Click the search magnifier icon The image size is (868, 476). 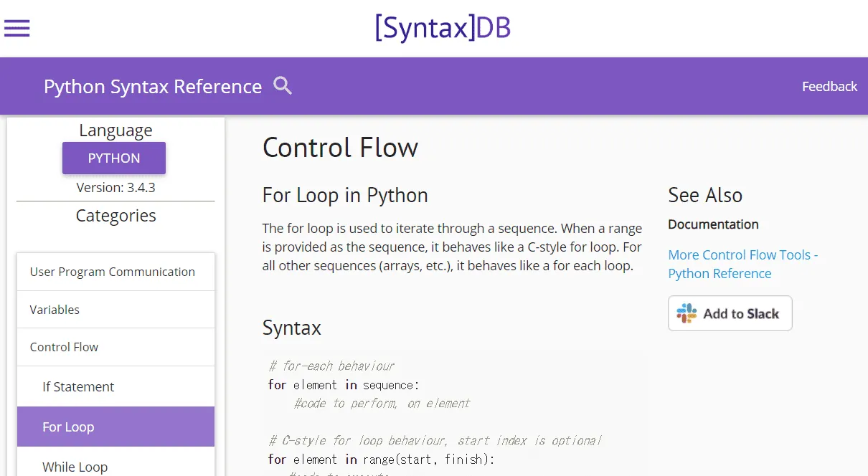coord(282,85)
